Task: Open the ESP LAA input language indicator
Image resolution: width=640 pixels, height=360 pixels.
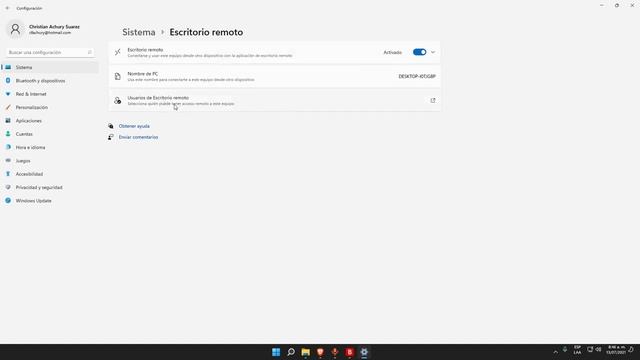Action: pos(577,350)
